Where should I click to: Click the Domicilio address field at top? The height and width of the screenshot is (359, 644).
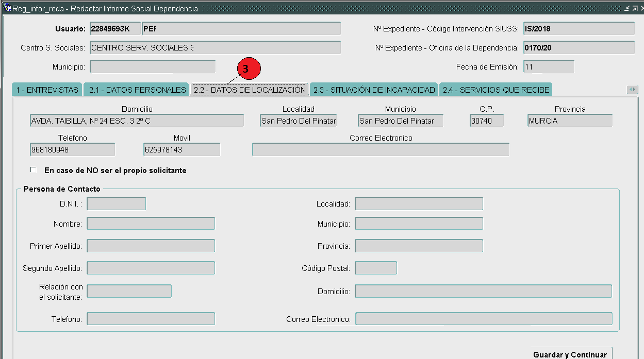pyautogui.click(x=137, y=121)
